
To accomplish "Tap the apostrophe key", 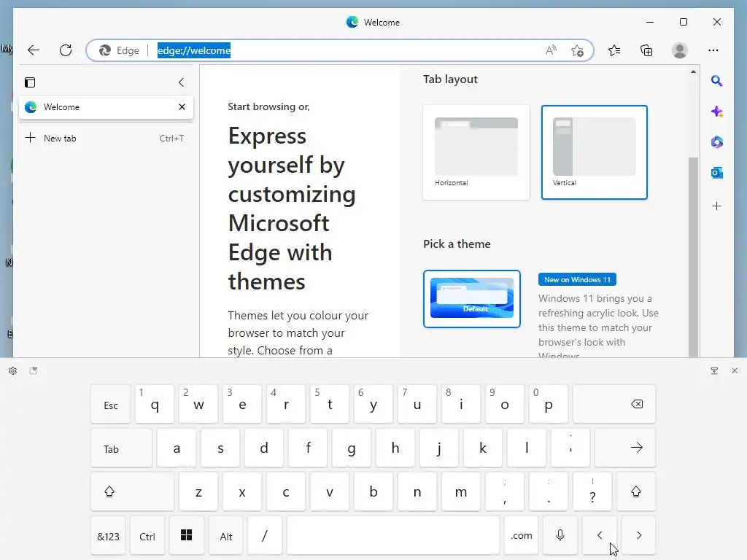I will point(570,448).
